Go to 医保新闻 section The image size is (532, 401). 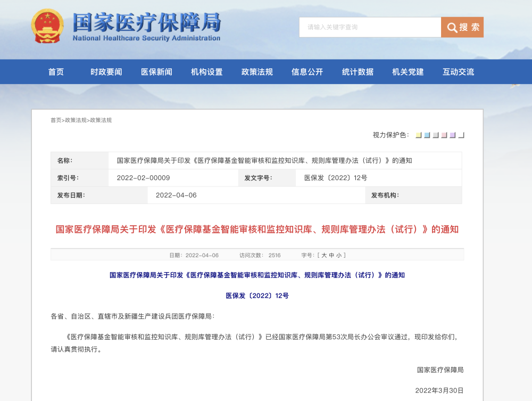point(156,72)
